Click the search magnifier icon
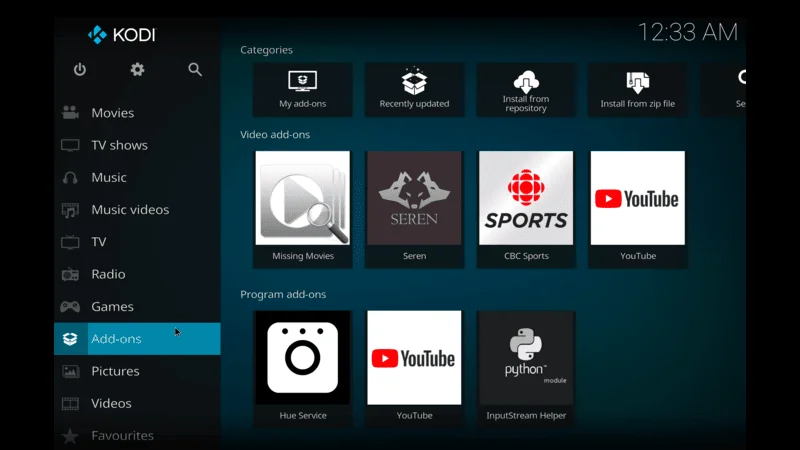This screenshot has height=450, width=800. click(x=195, y=69)
